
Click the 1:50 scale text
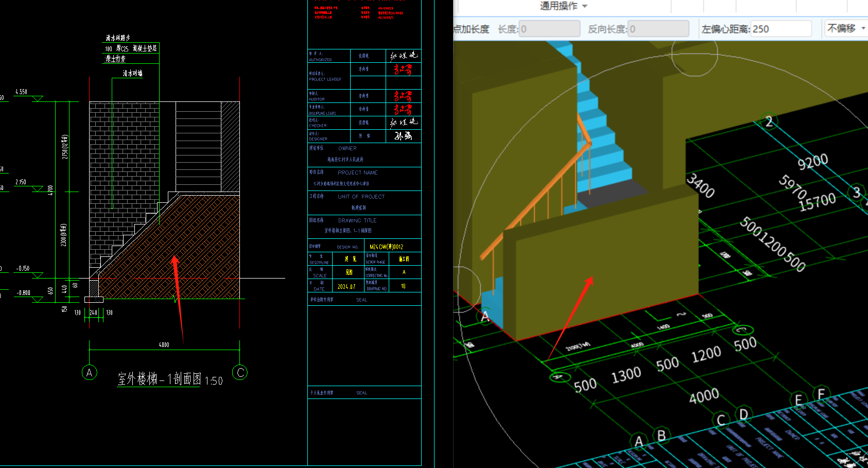(214, 381)
